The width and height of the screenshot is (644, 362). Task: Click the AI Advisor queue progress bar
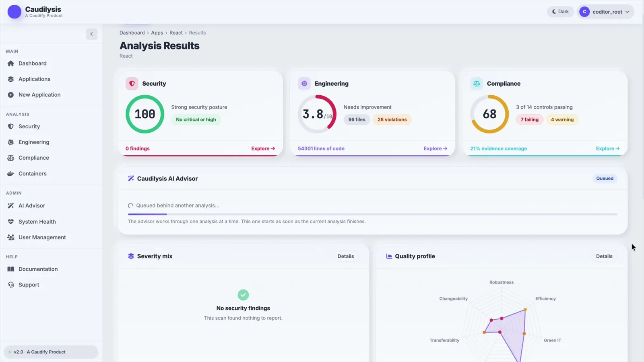pos(373,214)
